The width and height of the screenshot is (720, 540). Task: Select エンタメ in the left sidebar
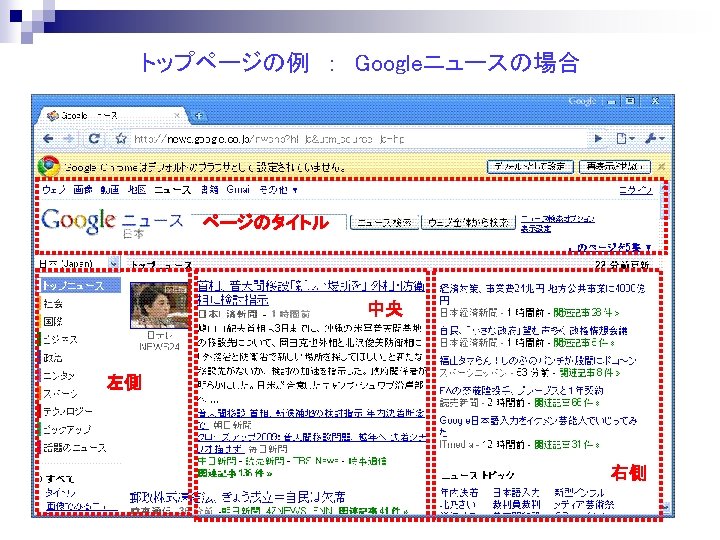pyautogui.click(x=59, y=376)
